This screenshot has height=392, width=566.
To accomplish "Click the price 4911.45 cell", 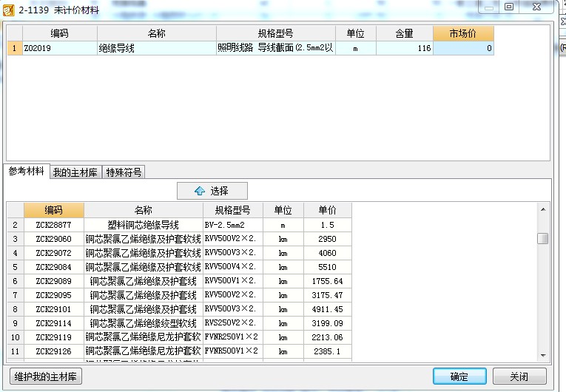I will (328, 309).
